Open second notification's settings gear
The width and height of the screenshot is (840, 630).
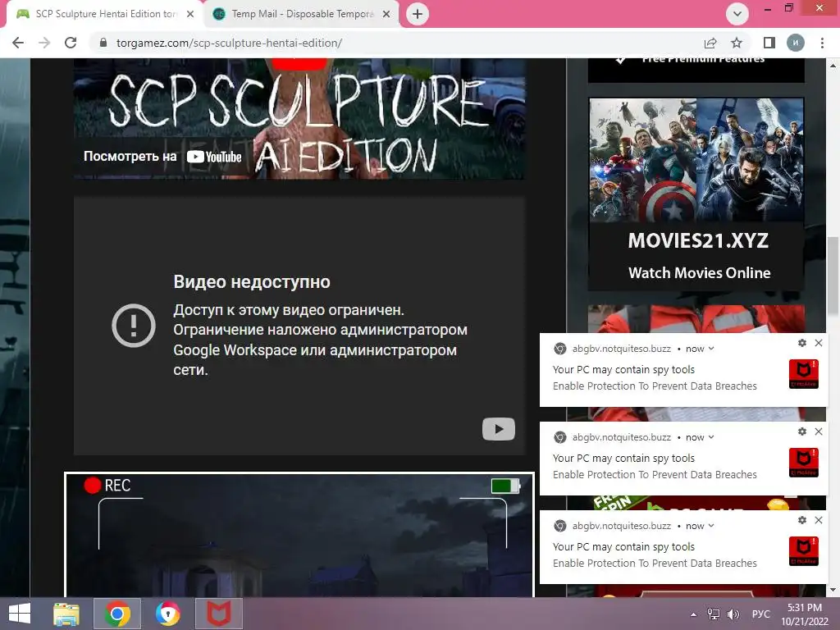pos(802,431)
